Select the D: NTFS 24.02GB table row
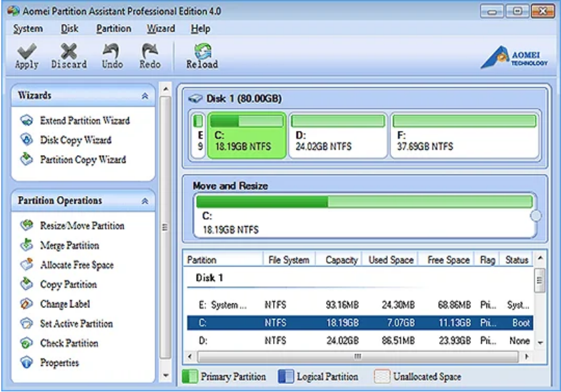 coord(360,340)
